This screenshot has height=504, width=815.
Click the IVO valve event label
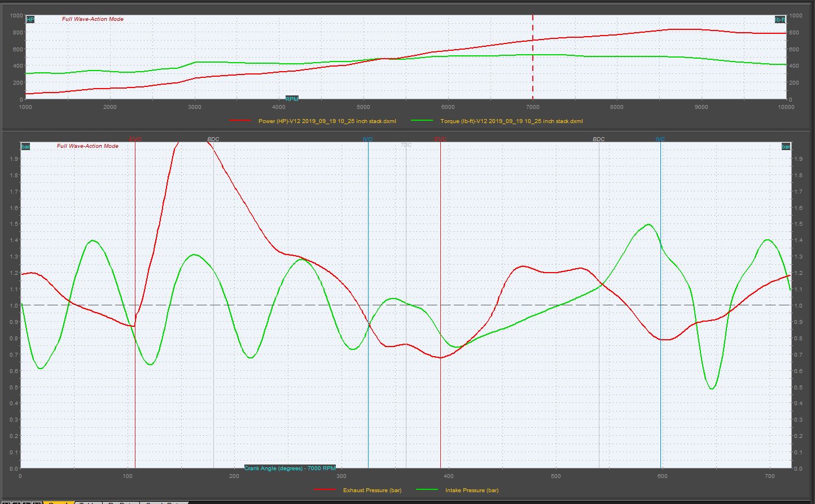click(x=367, y=139)
